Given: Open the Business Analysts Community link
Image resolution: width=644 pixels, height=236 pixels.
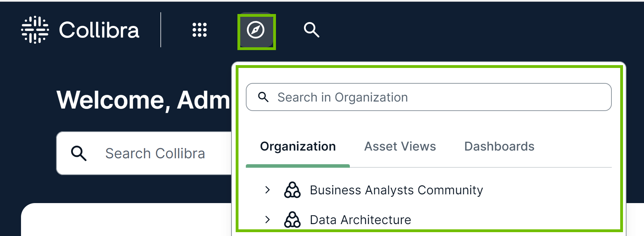Looking at the screenshot, I should pyautogui.click(x=396, y=190).
